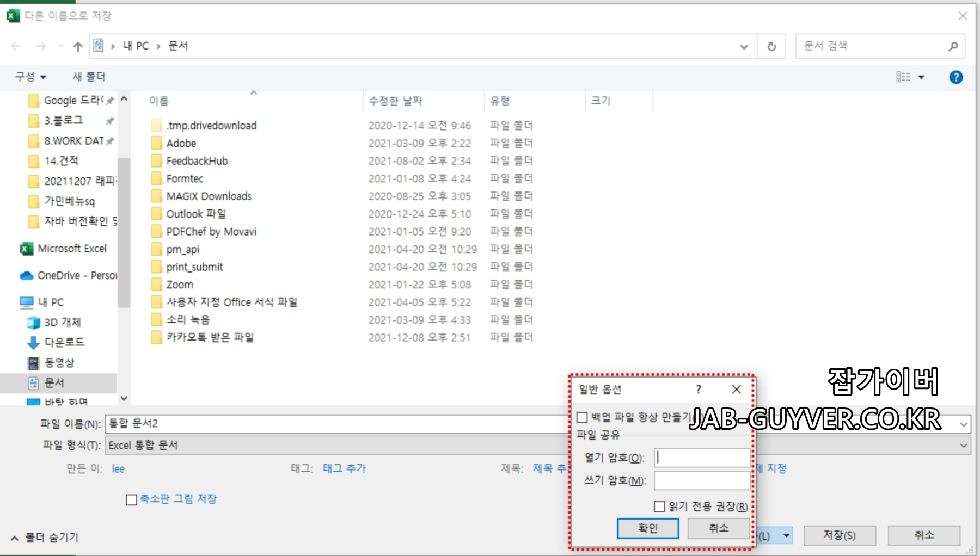
Task: Select MAGIX Downloads folder
Action: pyautogui.click(x=201, y=196)
